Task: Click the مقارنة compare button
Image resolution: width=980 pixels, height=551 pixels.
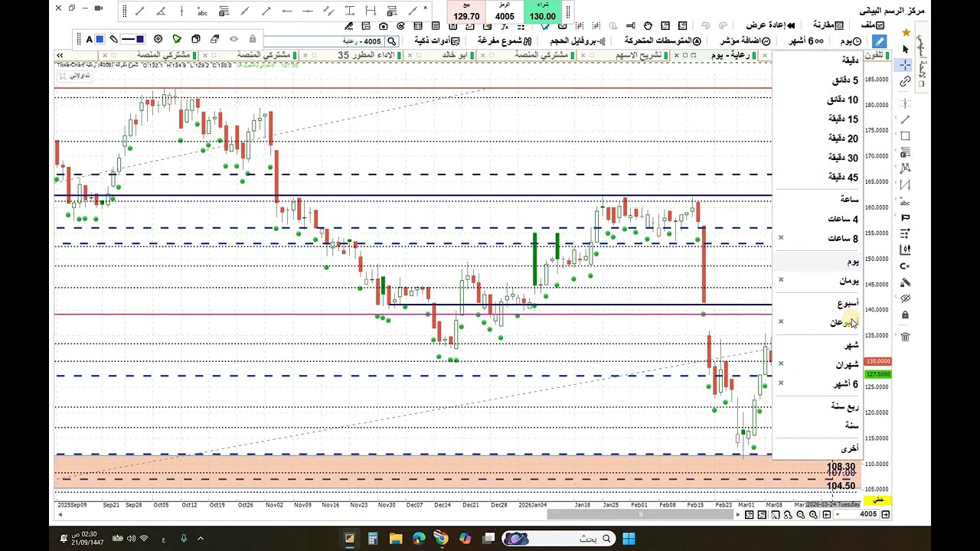Action: coord(828,25)
